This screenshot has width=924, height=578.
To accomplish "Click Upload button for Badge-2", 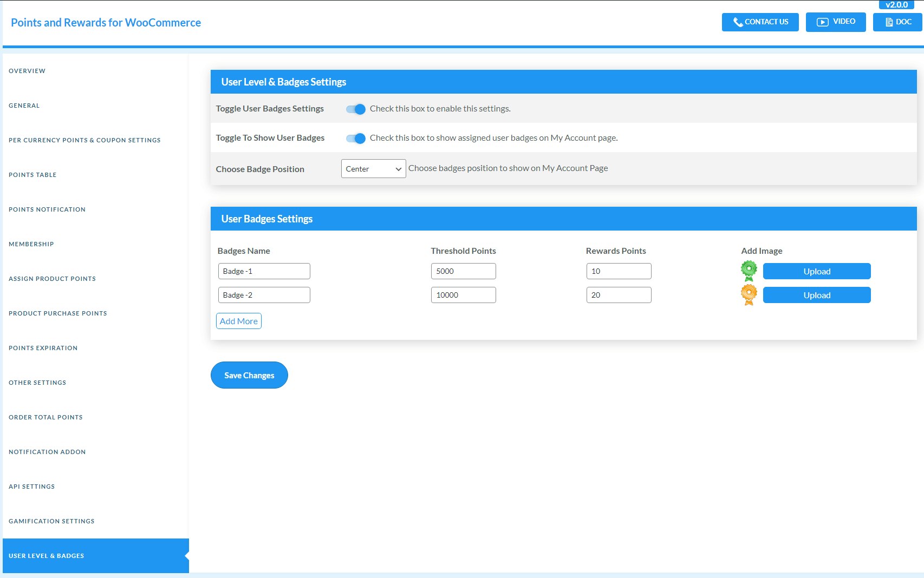I will 817,295.
